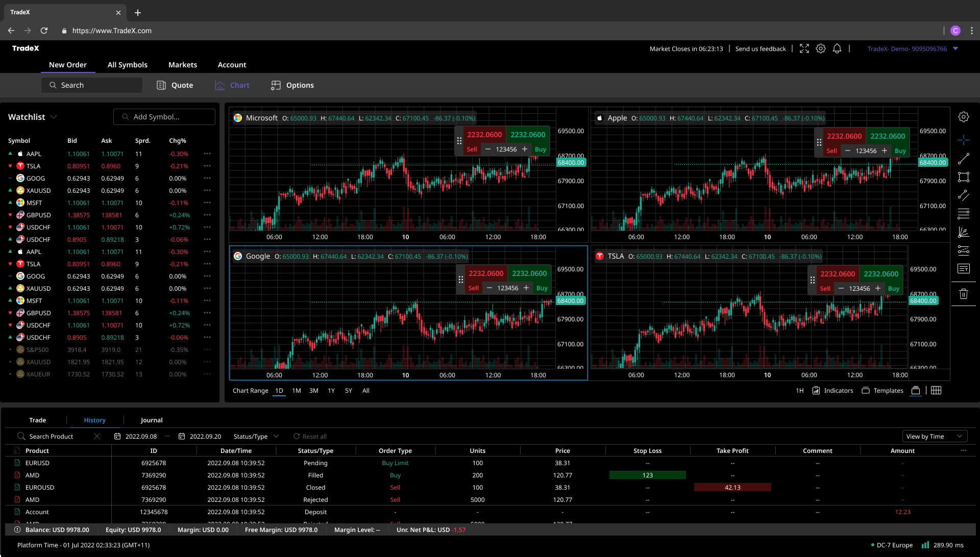Open Status/Type filter dropdown
Viewport: 980px width, 557px height.
tap(255, 436)
